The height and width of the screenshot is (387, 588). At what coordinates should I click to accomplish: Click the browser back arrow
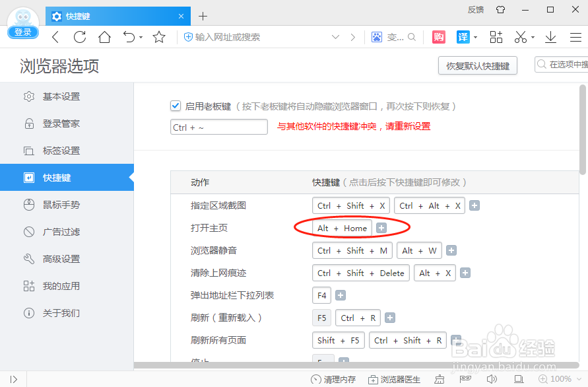pyautogui.click(x=55, y=37)
